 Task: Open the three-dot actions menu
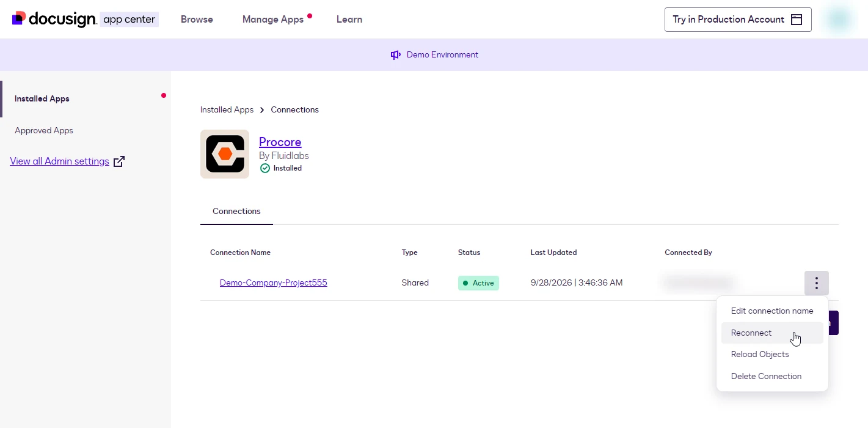[x=817, y=283]
